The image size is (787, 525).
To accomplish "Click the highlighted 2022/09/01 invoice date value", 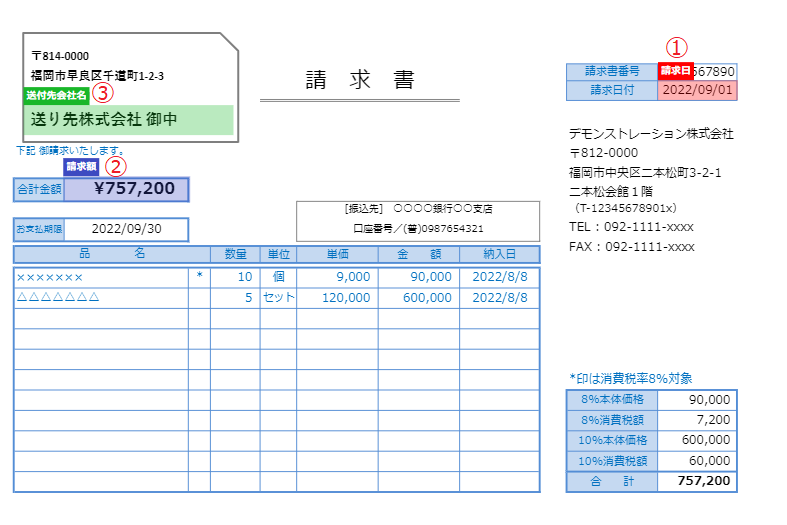I will [697, 90].
